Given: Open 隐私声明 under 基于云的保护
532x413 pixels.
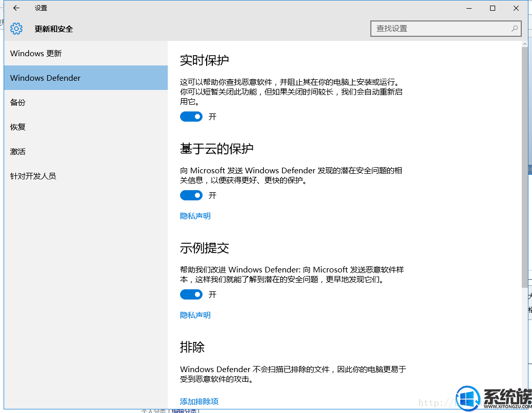Looking at the screenshot, I should coord(195,216).
